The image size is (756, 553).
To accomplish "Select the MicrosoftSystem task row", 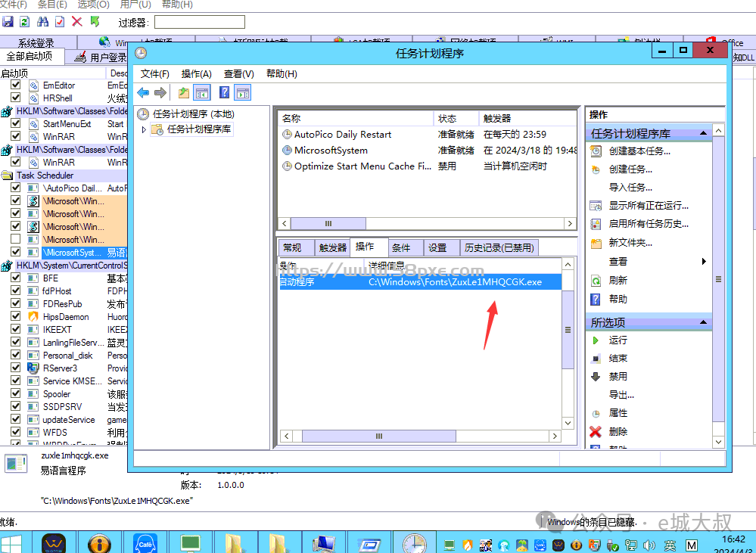I will pyautogui.click(x=427, y=151).
